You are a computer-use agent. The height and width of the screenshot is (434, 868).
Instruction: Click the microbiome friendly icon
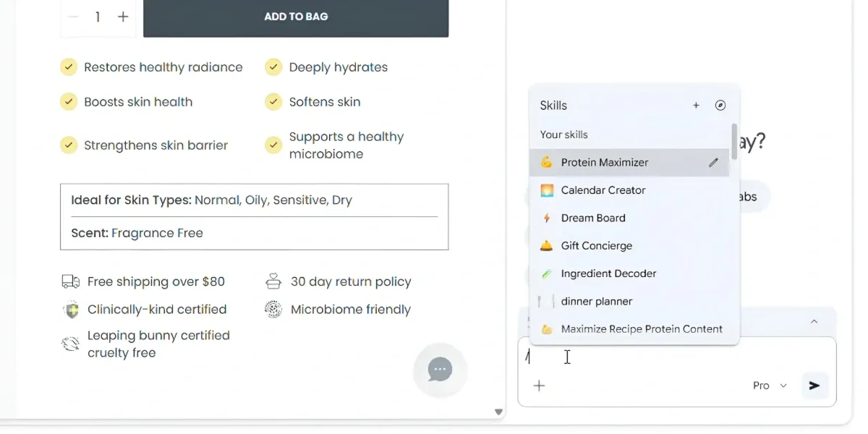[273, 309]
